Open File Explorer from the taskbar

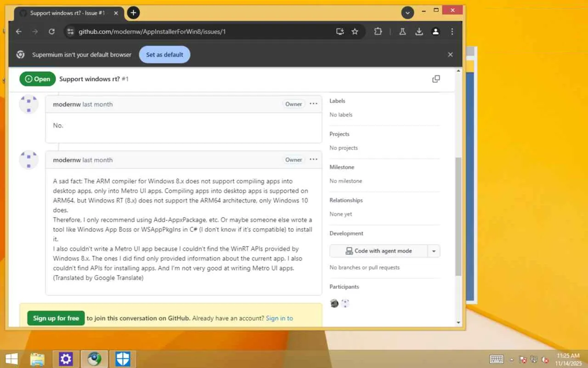[37, 359]
